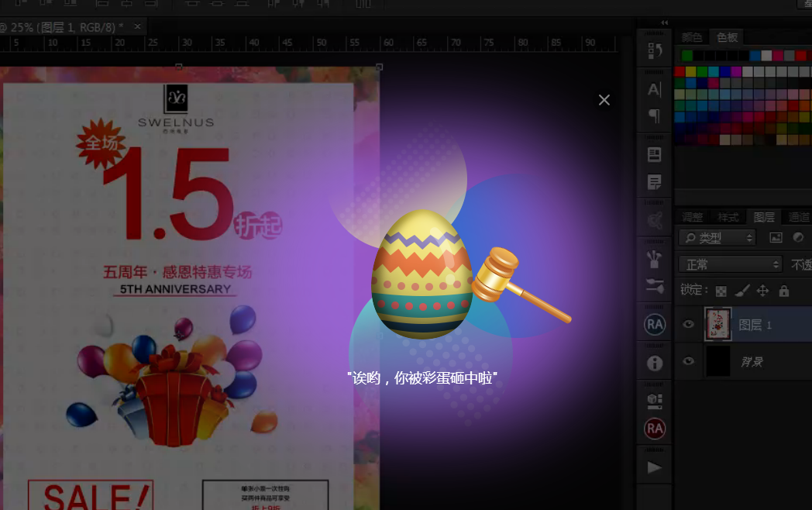Open the 类型 layer filter dropdown
The width and height of the screenshot is (812, 510).
click(x=717, y=238)
